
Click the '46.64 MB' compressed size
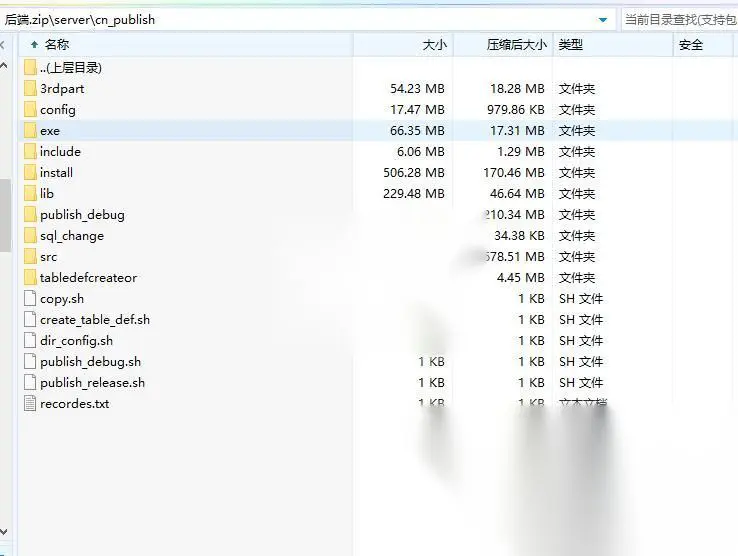click(517, 193)
